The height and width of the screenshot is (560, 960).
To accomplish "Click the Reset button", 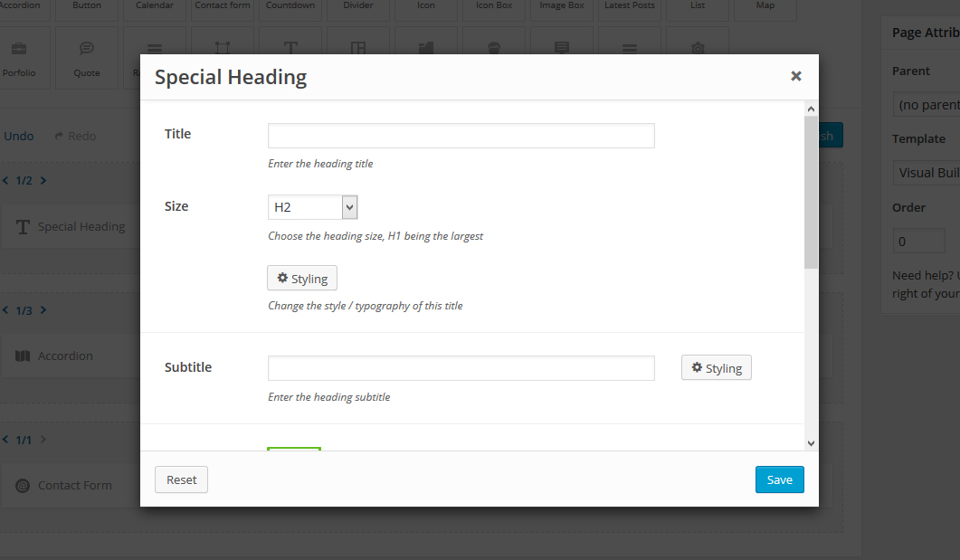I will [x=181, y=479].
